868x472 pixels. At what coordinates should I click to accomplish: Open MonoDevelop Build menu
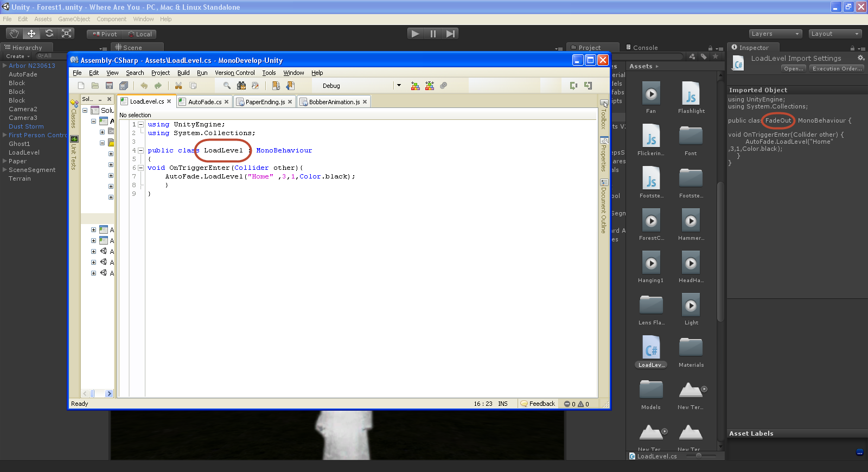183,73
